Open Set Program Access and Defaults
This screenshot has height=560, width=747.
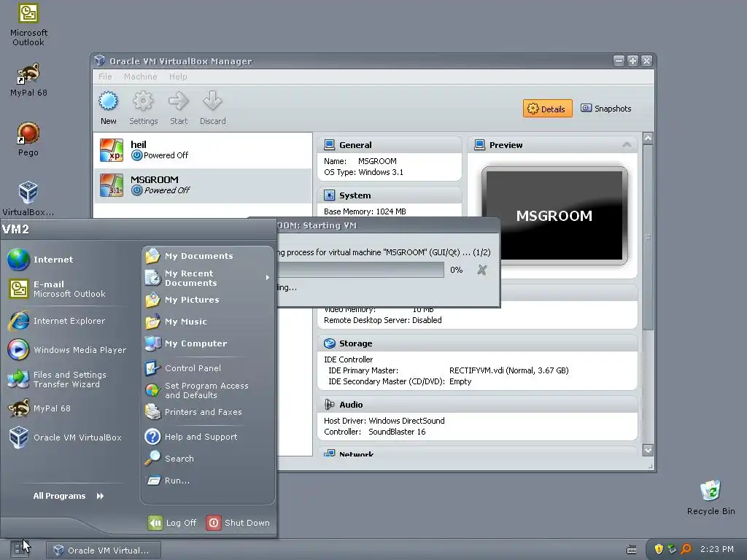tap(207, 390)
